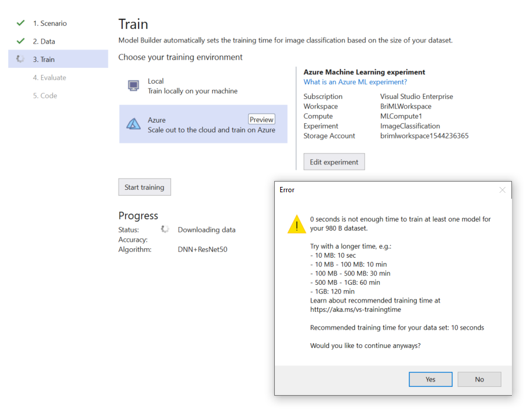This screenshot has height=411, width=532.
Task: Click the 'Progress' section heading
Action: [x=138, y=215]
